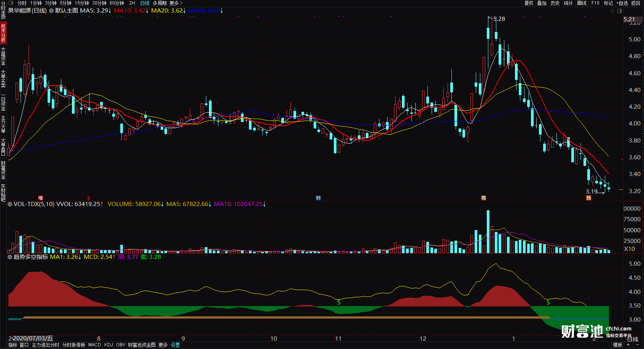Screen dimensions: 644x349
Task: Open the 趋势多空指标 indicator dropdown circle
Action: [10, 257]
